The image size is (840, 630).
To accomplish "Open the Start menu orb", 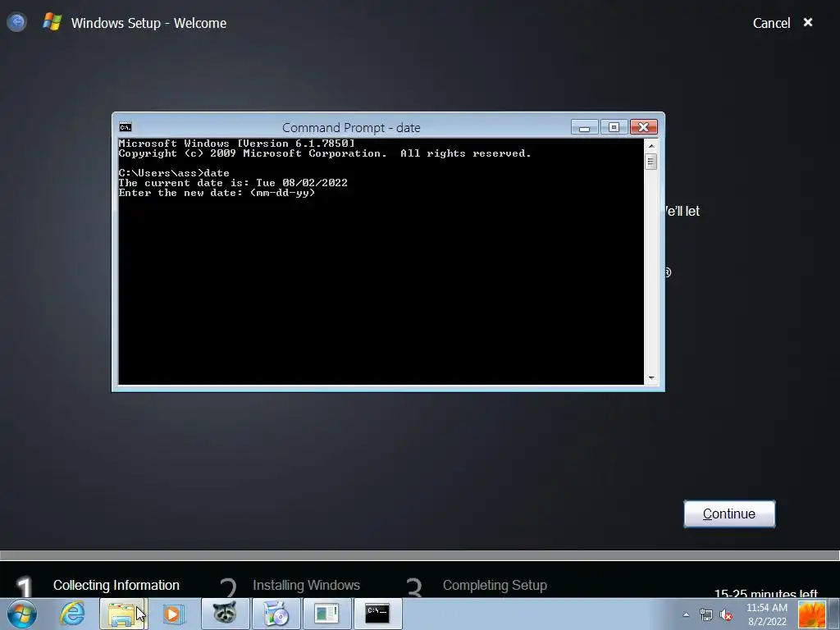I will 22,614.
